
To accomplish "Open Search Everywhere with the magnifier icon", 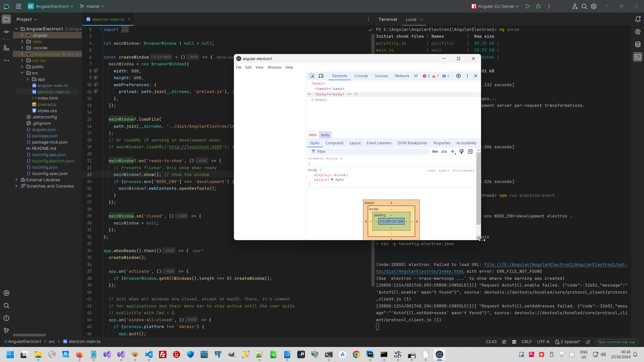I will (x=584, y=6).
